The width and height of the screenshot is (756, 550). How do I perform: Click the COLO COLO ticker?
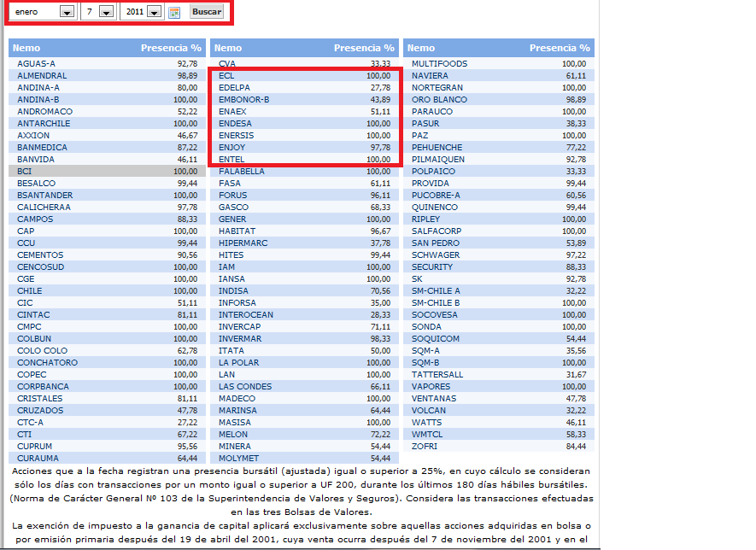click(x=43, y=350)
